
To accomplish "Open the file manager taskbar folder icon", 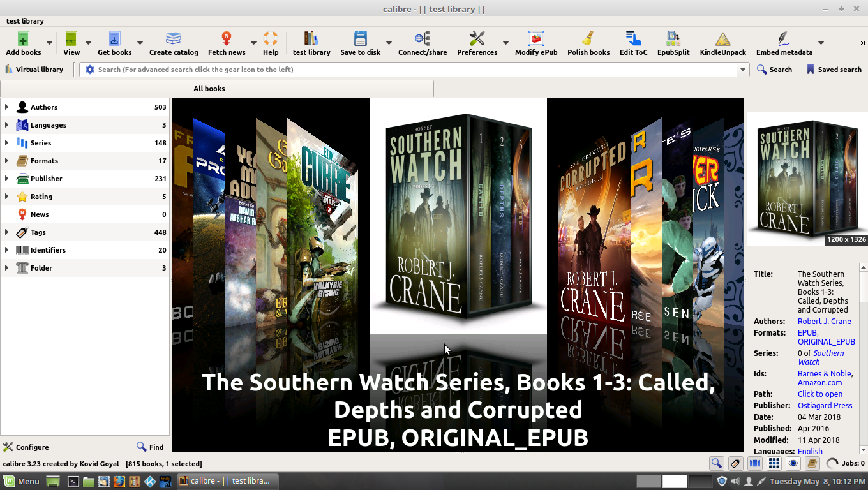I will (88, 481).
